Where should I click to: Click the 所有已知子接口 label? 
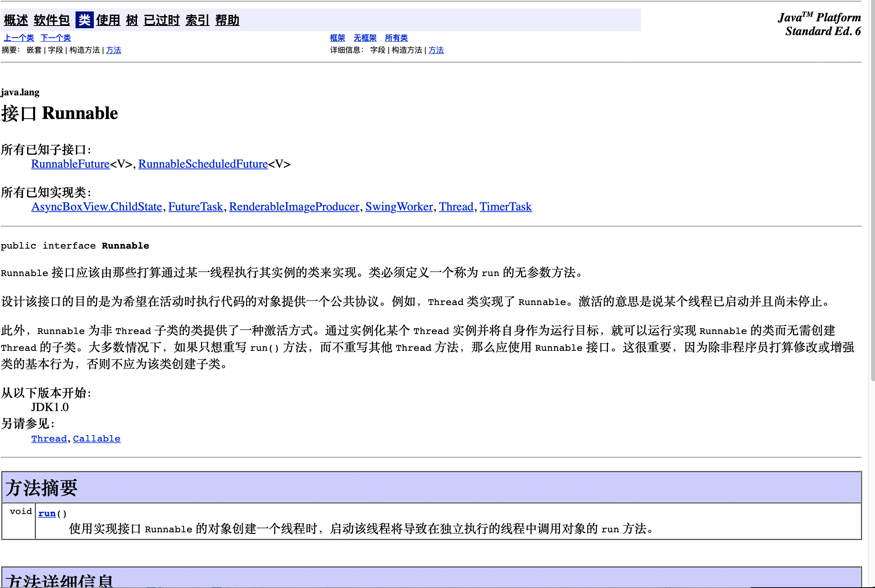(x=46, y=150)
